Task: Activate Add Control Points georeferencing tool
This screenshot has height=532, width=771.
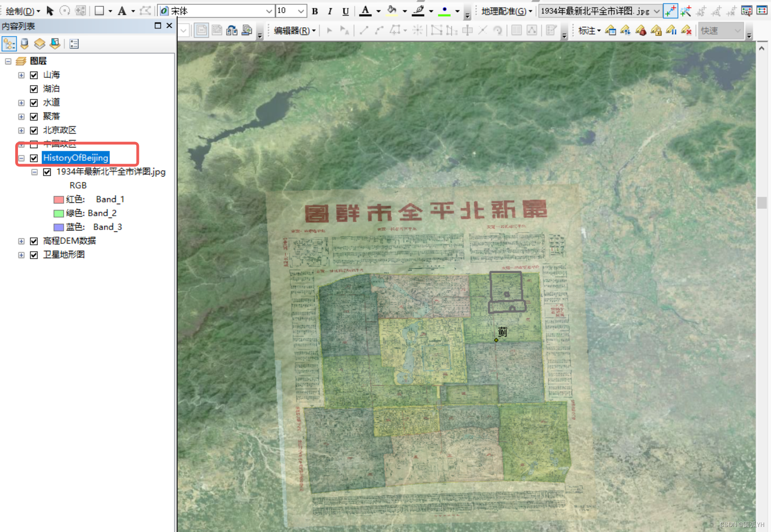Action: pos(670,11)
